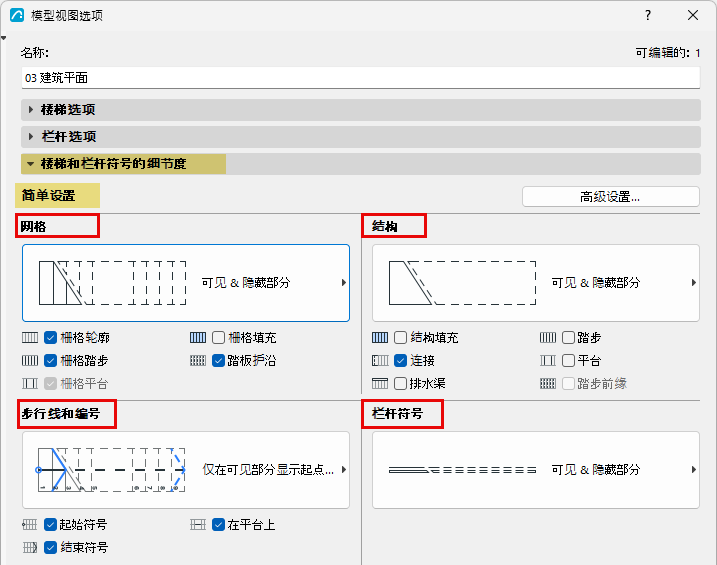Click the 在平台上 symbol icon
This screenshot has height=565, width=717.
198,524
